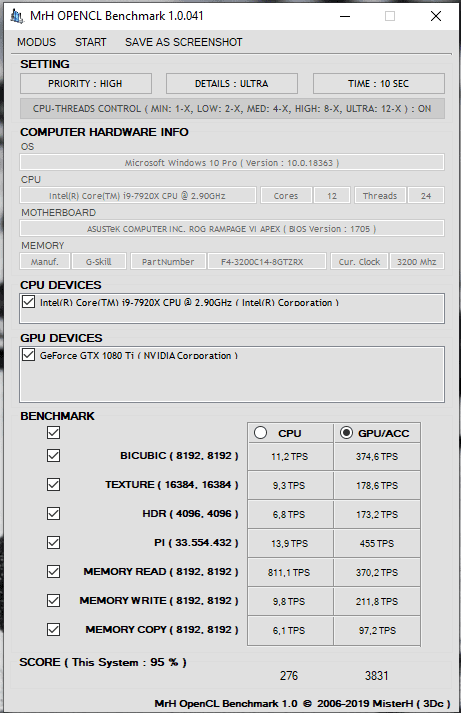Click the 3200 Mhz clock value

[416, 261]
